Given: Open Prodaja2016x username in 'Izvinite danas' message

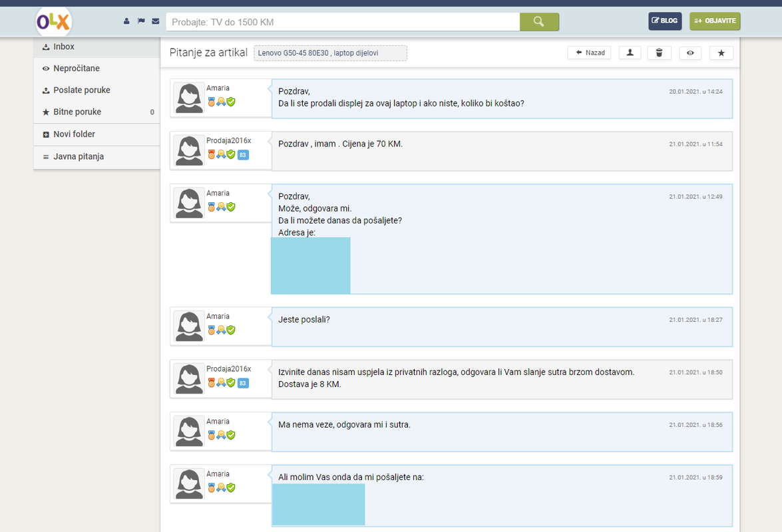Looking at the screenshot, I should [x=229, y=369].
